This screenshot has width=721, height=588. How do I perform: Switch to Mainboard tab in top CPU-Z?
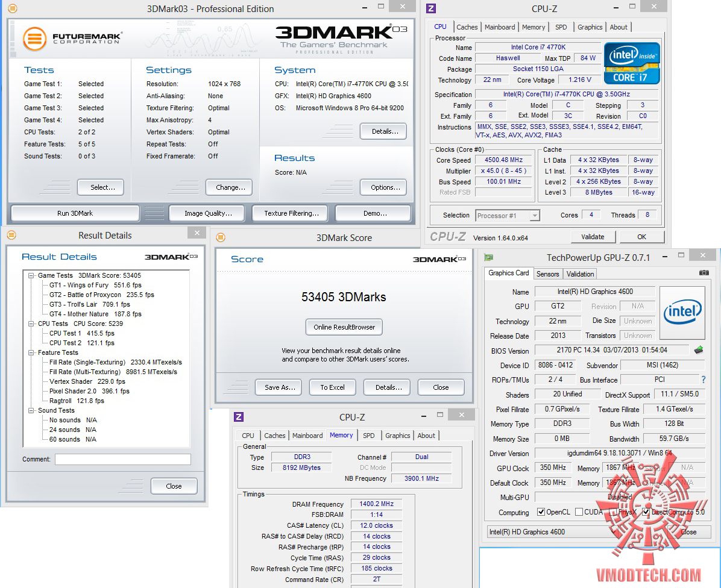point(499,27)
